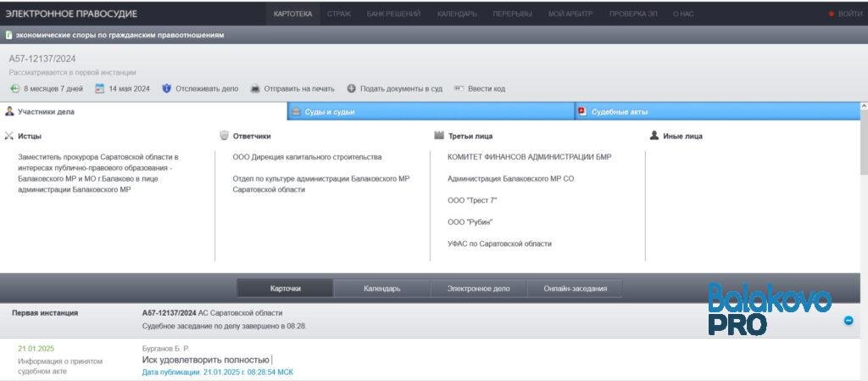Screen dimensions: 868x381
Task: Select Администрация Балаковского МР СО
Action: (511, 179)
